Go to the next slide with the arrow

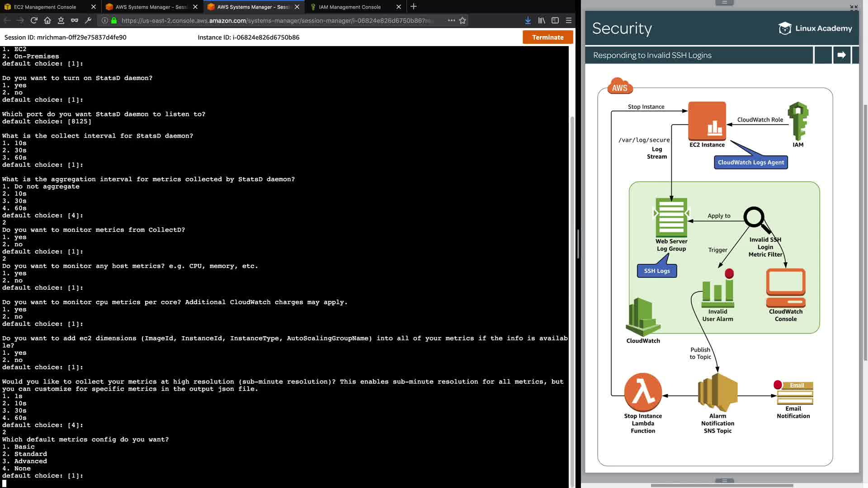coord(841,55)
